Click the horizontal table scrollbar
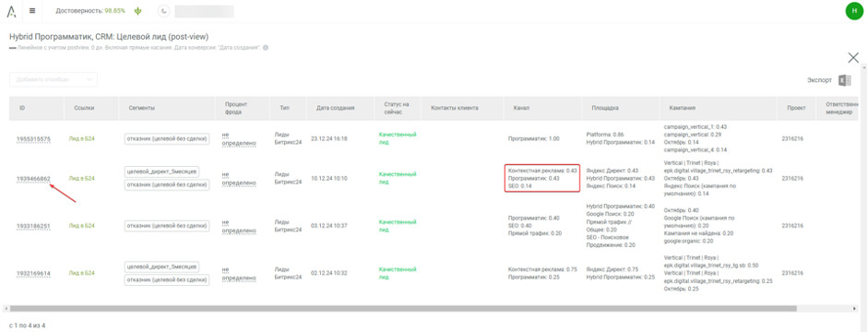Screen dimensions: 868x332 click(x=403, y=308)
